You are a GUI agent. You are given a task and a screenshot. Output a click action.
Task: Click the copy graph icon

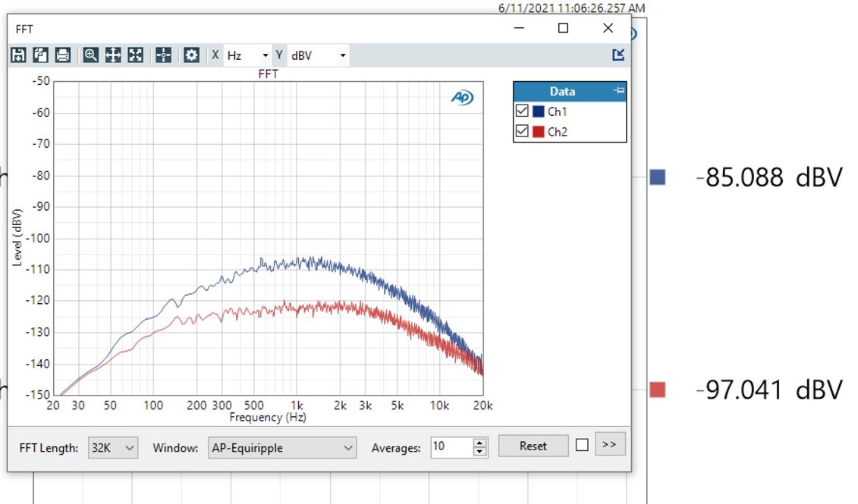(40, 55)
